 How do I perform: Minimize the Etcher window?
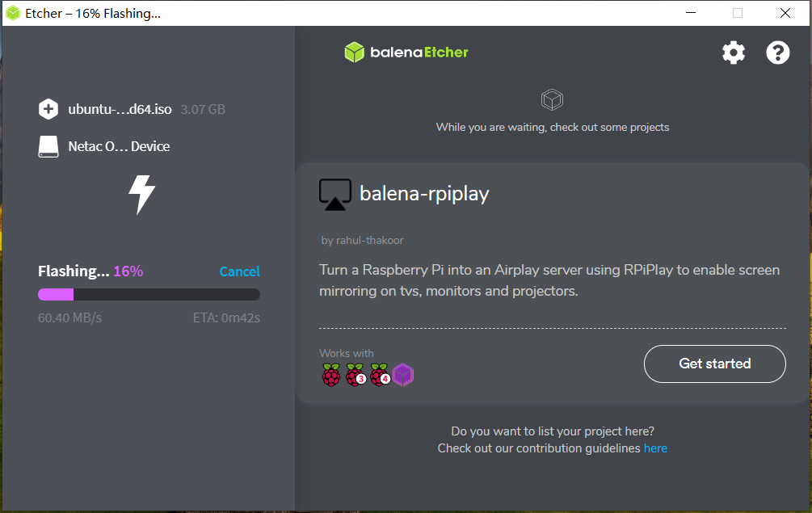point(689,13)
